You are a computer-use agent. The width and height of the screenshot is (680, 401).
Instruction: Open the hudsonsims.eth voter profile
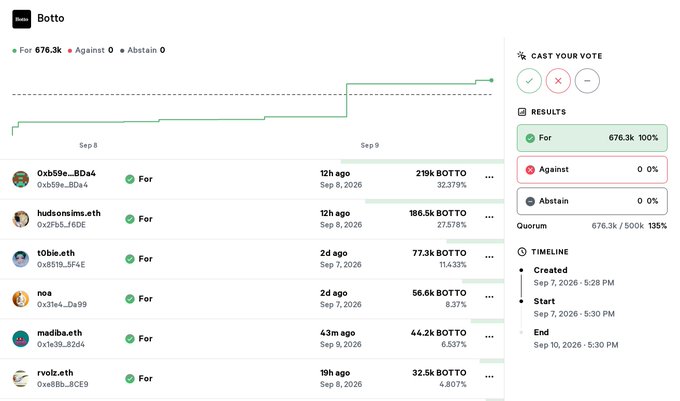[x=69, y=213]
